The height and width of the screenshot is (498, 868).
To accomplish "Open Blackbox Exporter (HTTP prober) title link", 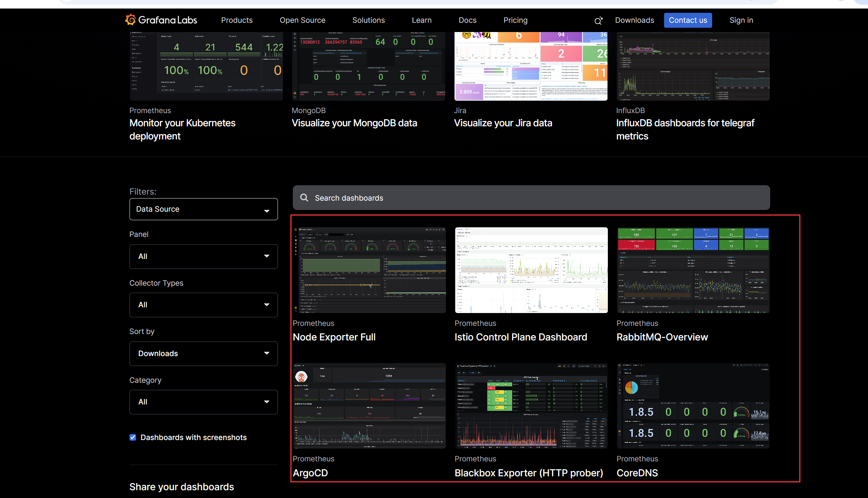I will (528, 473).
